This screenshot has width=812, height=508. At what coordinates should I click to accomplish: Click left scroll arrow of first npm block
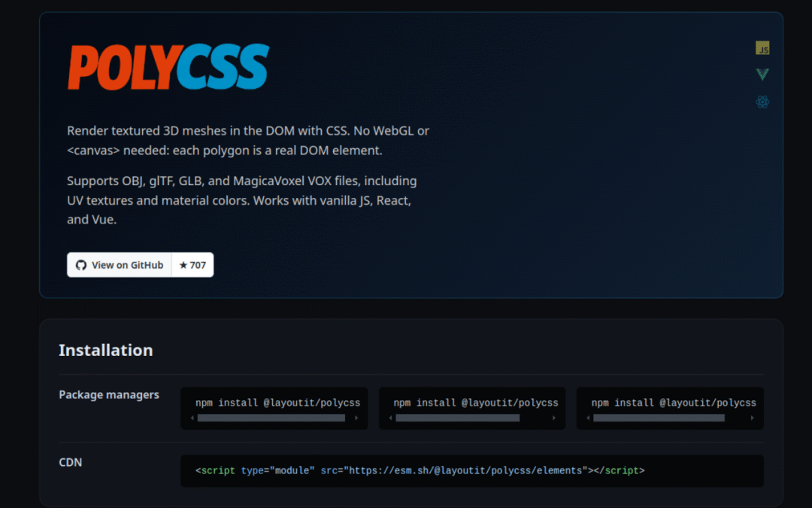coord(192,418)
